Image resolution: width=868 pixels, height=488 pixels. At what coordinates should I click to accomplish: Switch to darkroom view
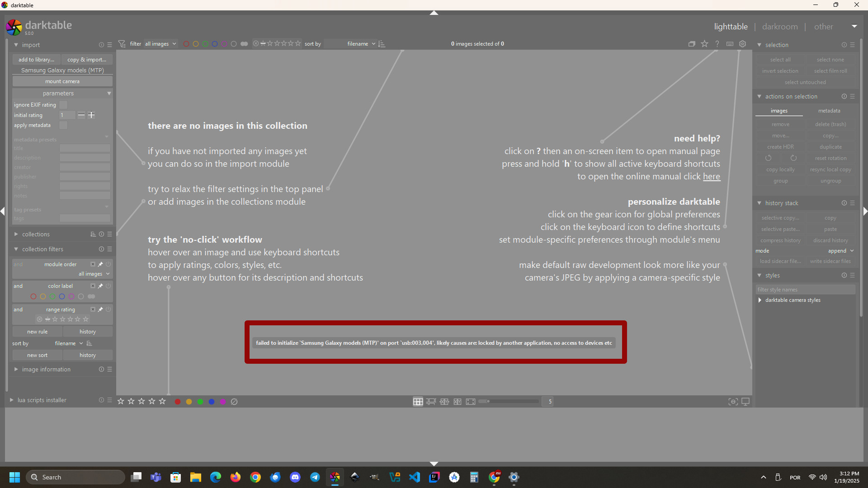point(780,27)
